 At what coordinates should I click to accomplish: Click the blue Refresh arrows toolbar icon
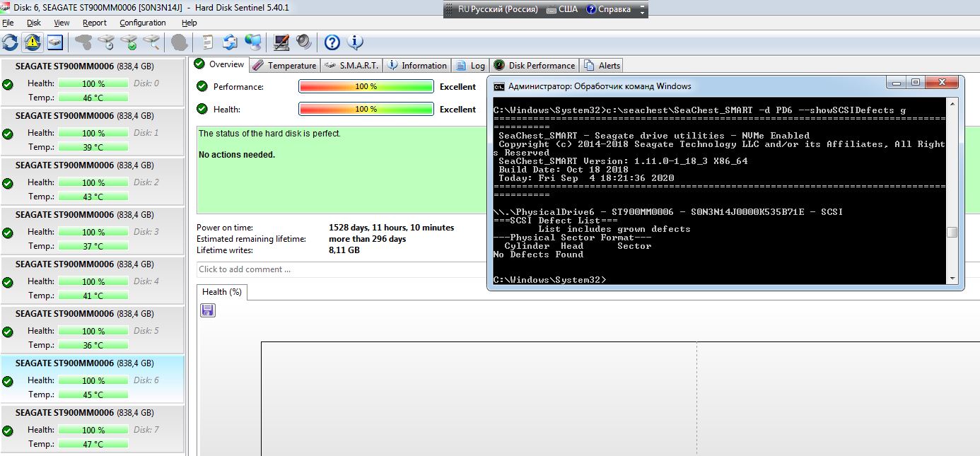[x=10, y=42]
